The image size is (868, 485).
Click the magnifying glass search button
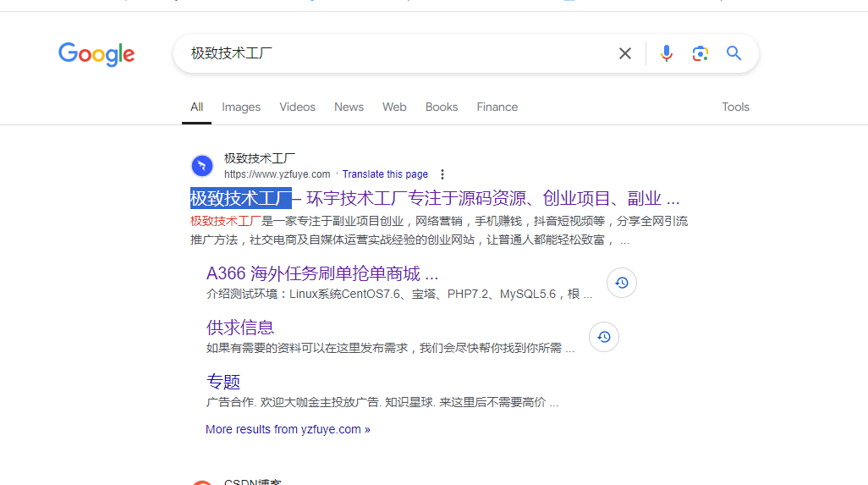tap(733, 54)
